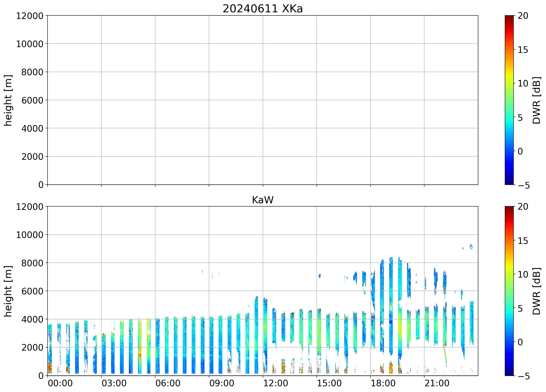Click the top panel DWR colorbar
The width and height of the screenshot is (546, 392).
[509, 100]
